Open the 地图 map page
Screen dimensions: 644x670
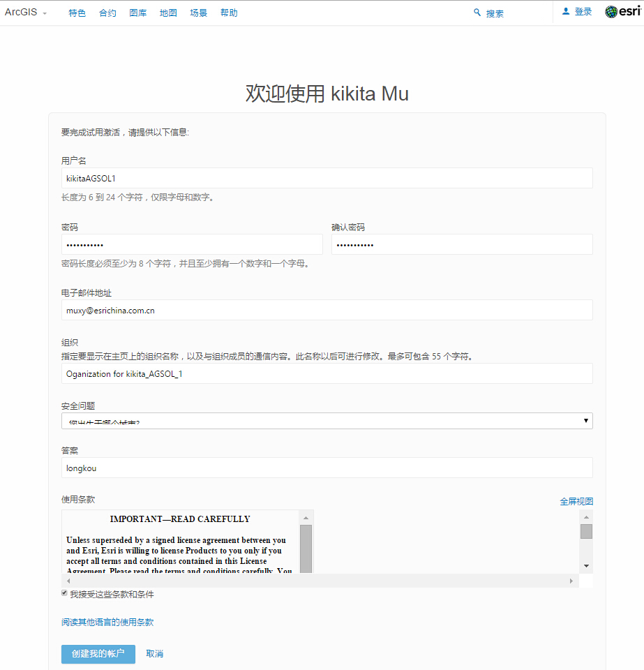[168, 13]
